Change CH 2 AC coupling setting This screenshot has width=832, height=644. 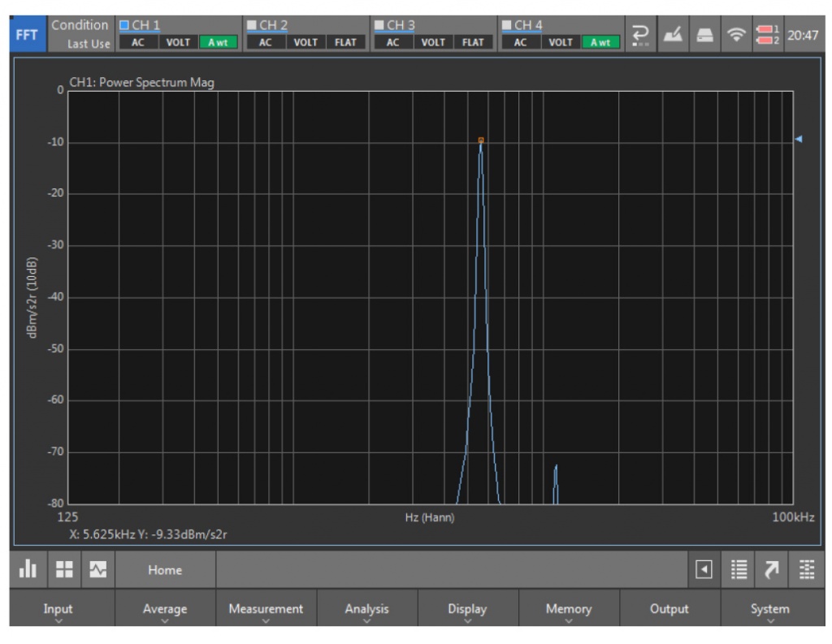(266, 42)
